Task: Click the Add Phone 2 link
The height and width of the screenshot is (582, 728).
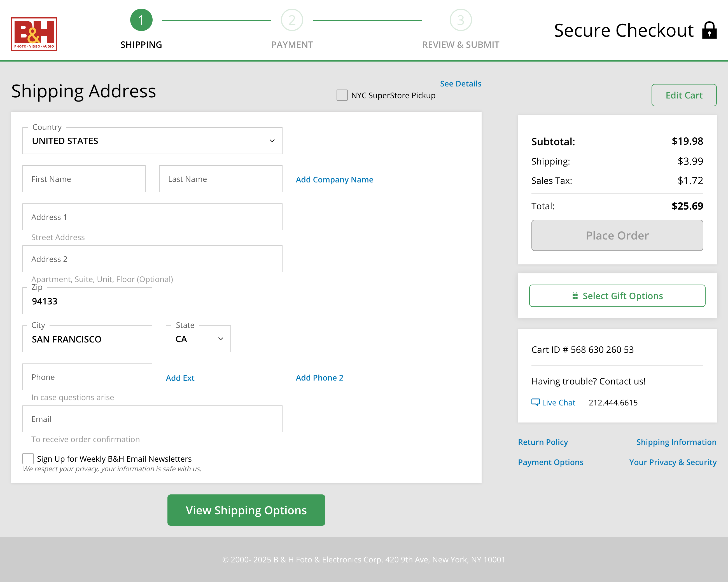Action: [319, 377]
